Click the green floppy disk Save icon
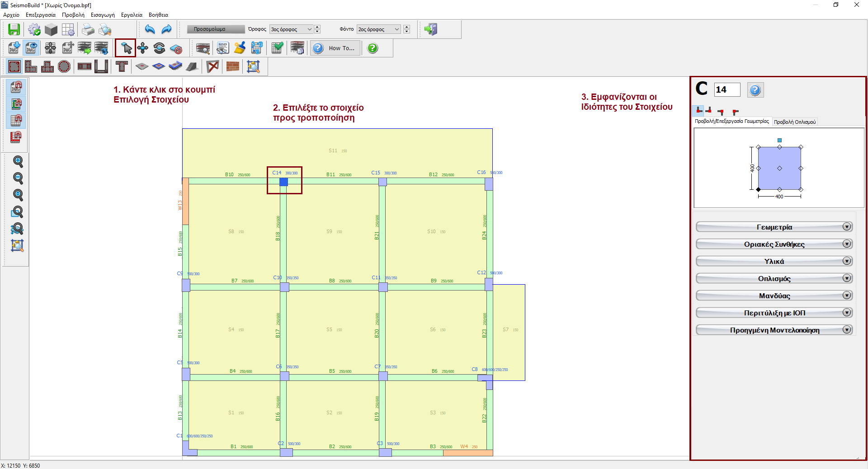Viewport: 868px width, 469px height. (14, 29)
